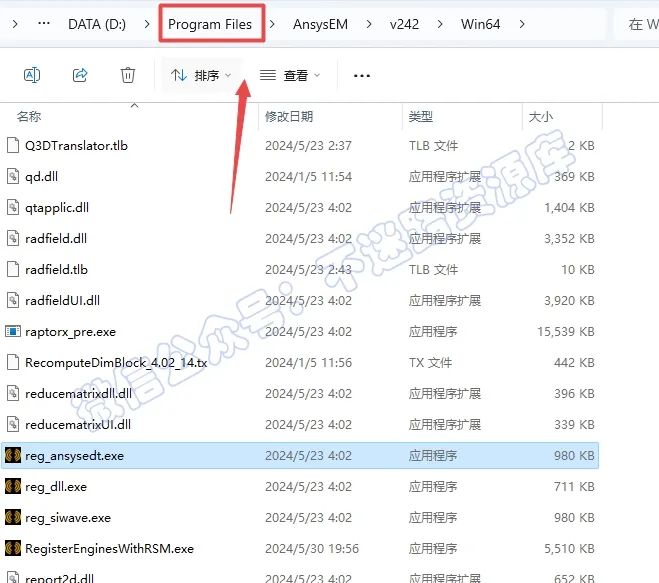Click the search box beside the address bar
Viewport: 659px width, 583px height.
637,24
